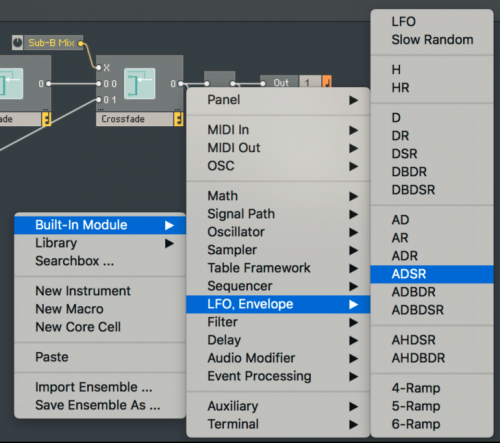
Task: Select the Slow Random module
Action: coord(432,40)
